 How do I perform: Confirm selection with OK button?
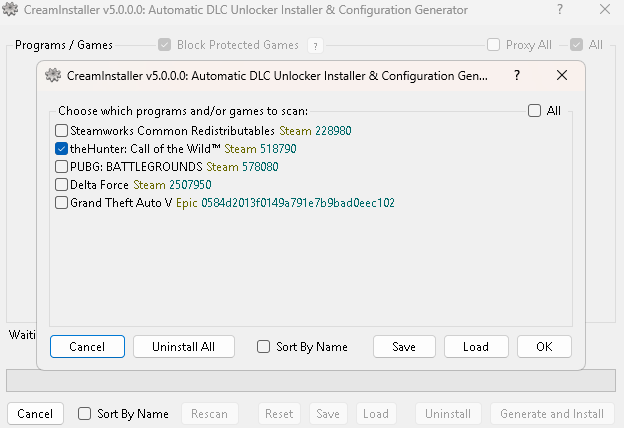click(x=544, y=346)
